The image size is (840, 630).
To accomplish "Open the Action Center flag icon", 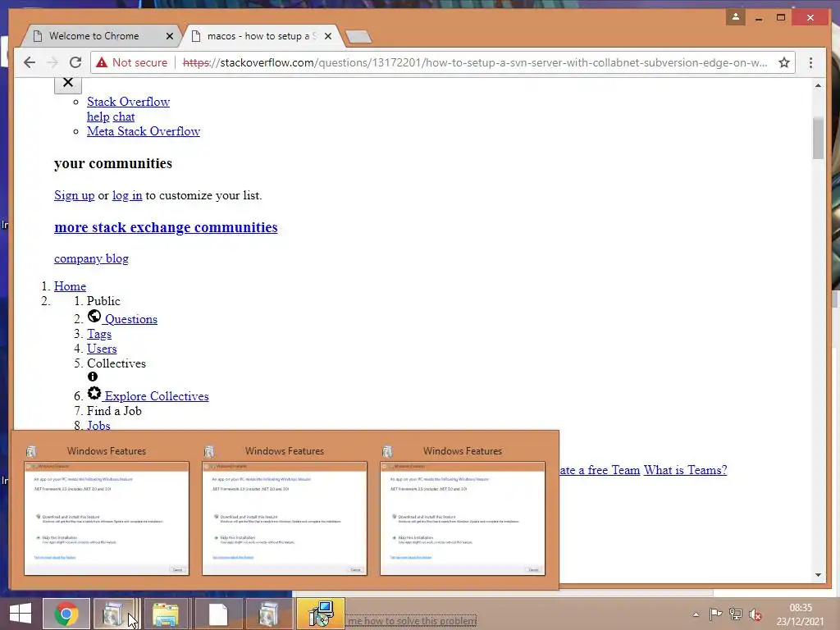I will (715, 614).
